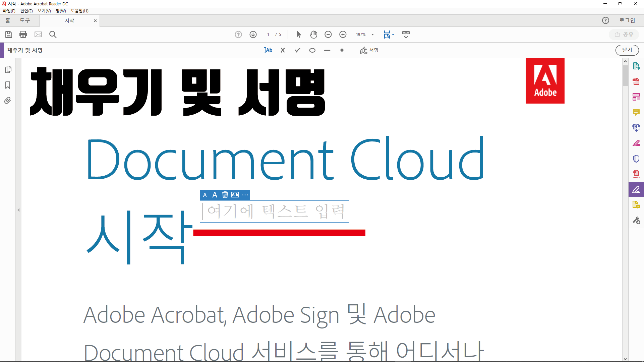Select the circle fill tool
This screenshot has height=362, width=644.
[312, 50]
